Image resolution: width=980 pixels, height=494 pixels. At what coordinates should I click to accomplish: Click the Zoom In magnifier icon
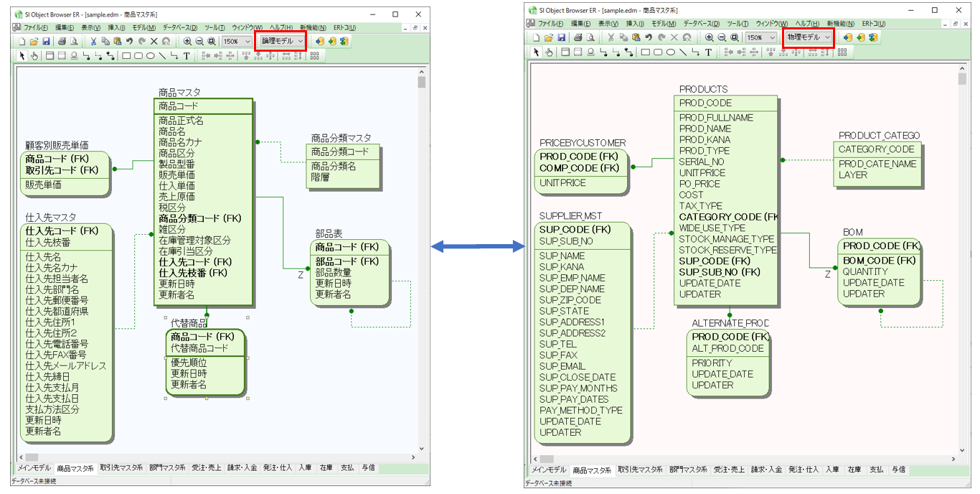[x=188, y=42]
